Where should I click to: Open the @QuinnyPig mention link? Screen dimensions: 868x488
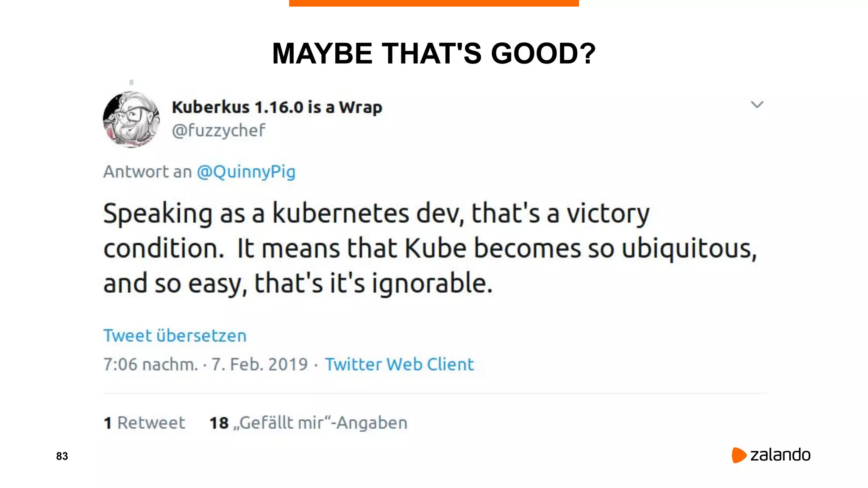(x=246, y=172)
